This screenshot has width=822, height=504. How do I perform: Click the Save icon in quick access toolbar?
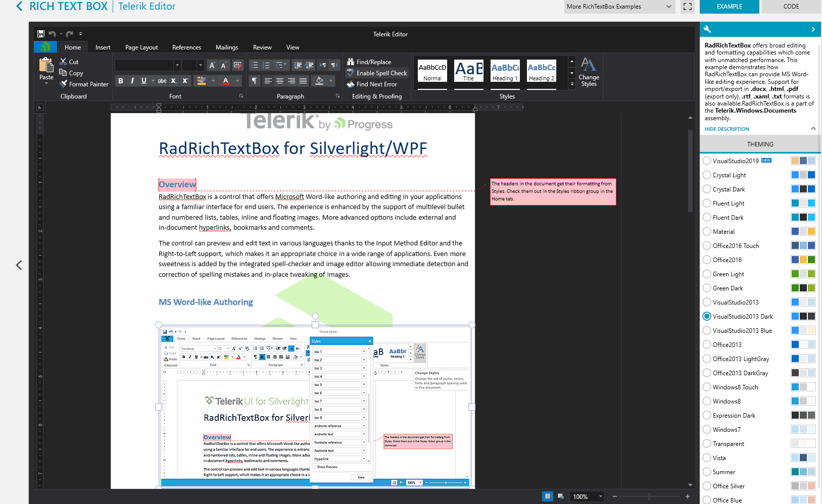[41, 34]
